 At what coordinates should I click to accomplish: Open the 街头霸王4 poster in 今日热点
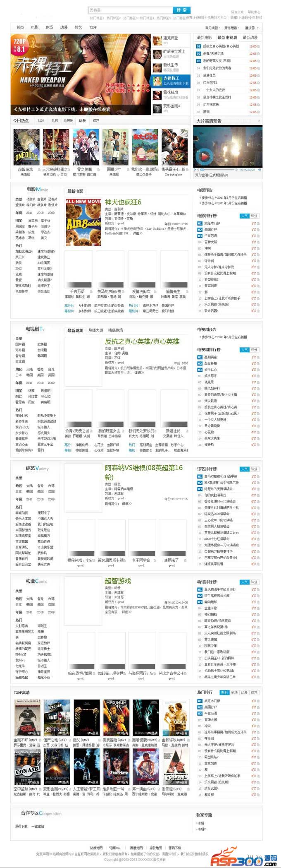click(174, 147)
